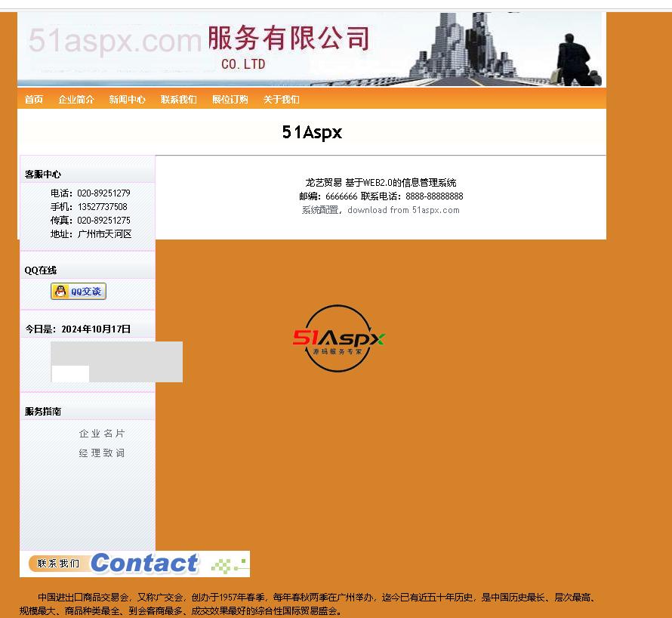Click the download from 51aspx.com text

[x=403, y=210]
